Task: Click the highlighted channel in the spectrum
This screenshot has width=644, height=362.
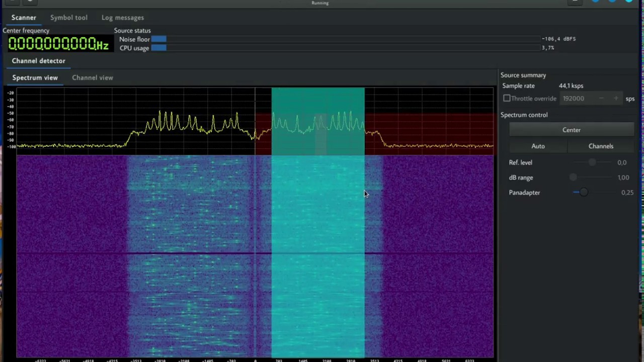Action: click(x=318, y=121)
